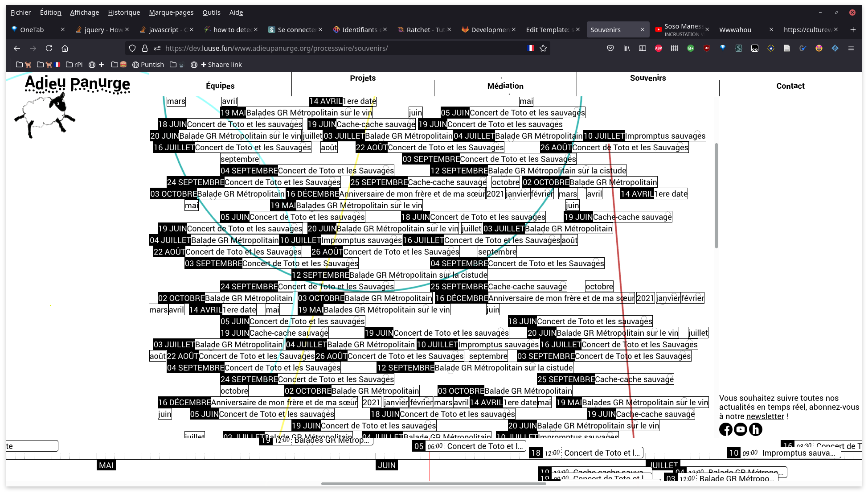Image resolution: width=868 pixels, height=494 pixels.
Task: Toggle the Firefox sidebar view
Action: coord(643,48)
